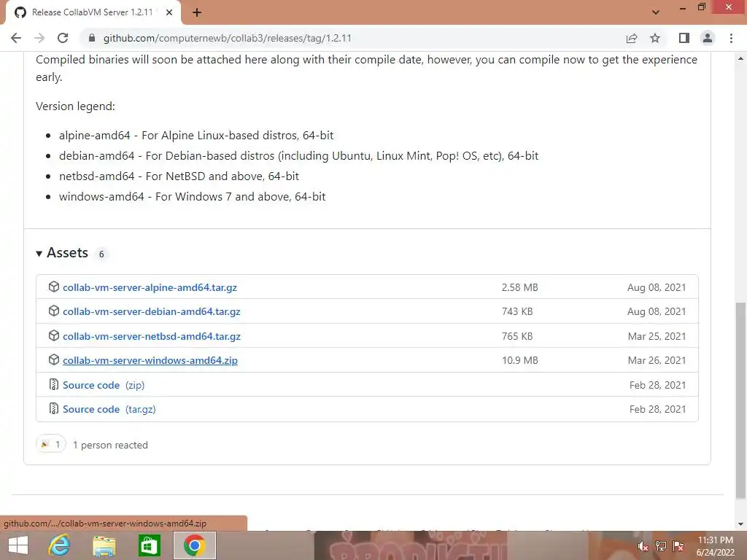Click the page vertical scrollbar thumb

740,400
